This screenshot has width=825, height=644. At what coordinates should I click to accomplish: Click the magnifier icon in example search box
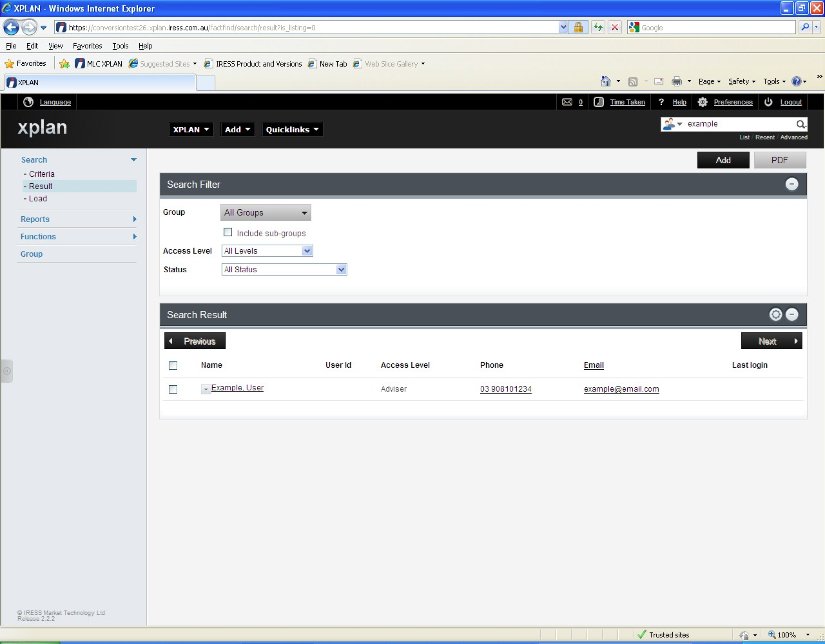click(800, 124)
